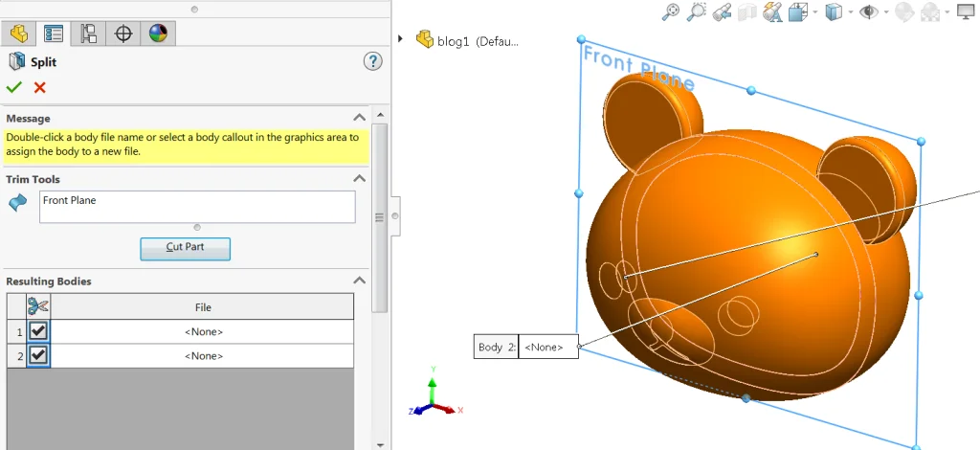Click the Display Style cube icon

(834, 11)
